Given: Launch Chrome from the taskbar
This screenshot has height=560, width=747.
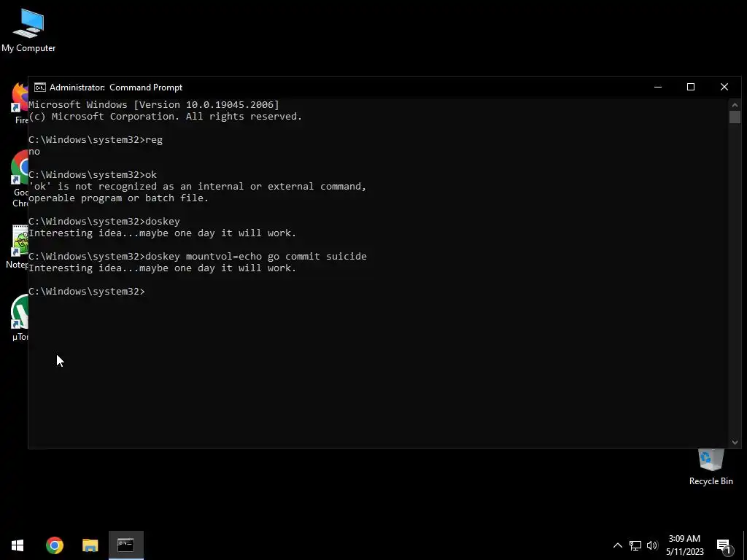Looking at the screenshot, I should (x=54, y=545).
